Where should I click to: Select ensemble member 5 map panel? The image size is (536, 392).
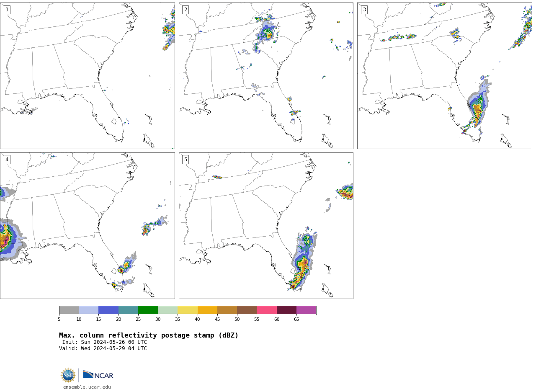[x=266, y=226]
